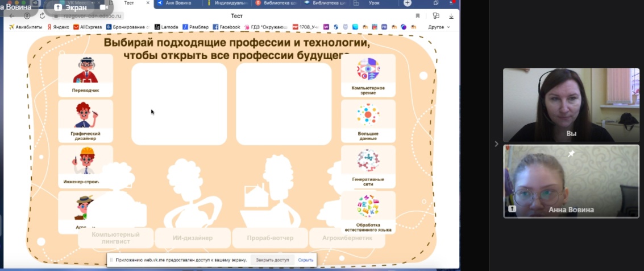Click the Компьютерный лингвист result tile
Image resolution: width=644 pixels, height=271 pixels.
point(116,237)
